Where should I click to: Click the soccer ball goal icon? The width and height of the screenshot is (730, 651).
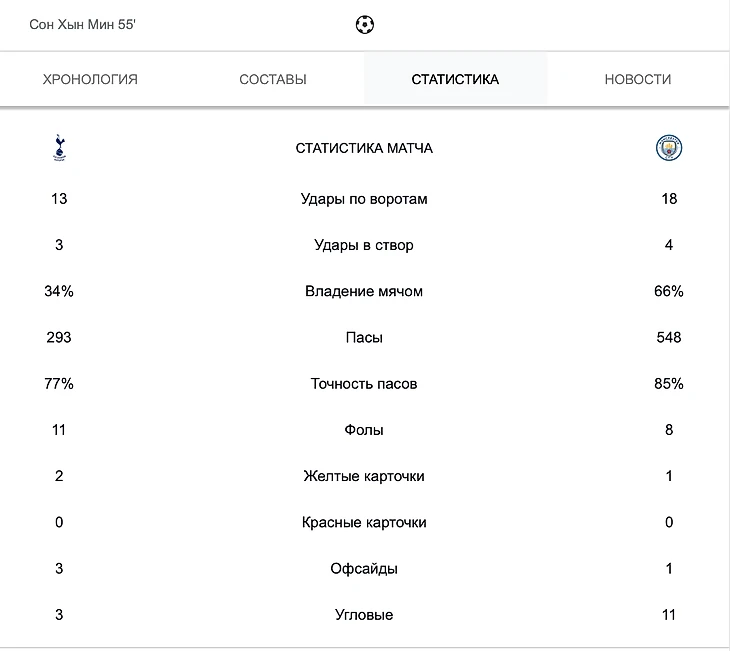click(x=365, y=25)
